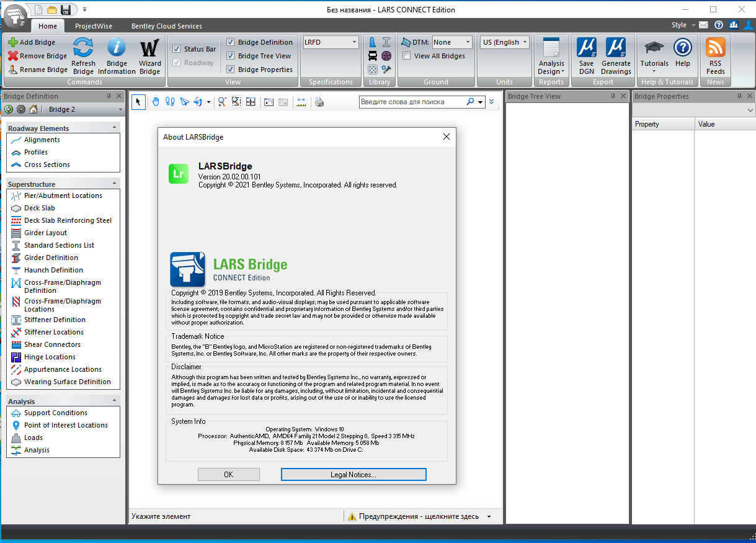Viewport: 756px width, 543px height.
Task: Open RSS Feeds news
Action: (x=715, y=56)
